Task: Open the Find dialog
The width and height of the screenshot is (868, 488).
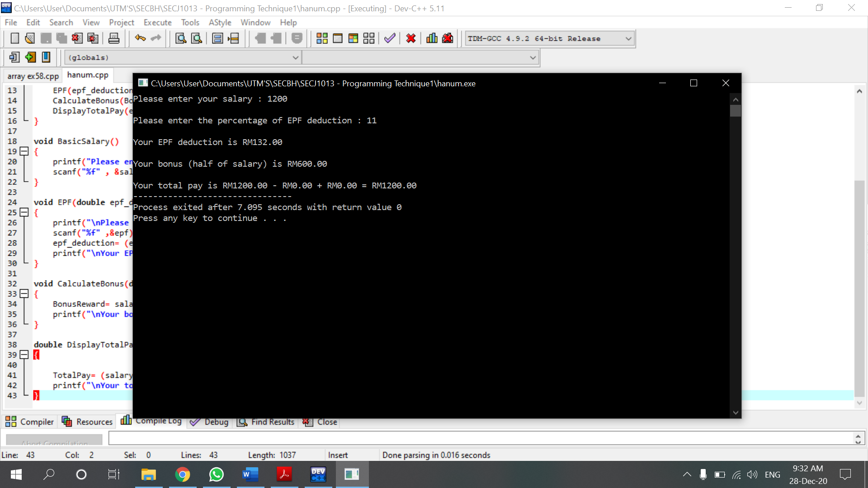Action: (180, 38)
